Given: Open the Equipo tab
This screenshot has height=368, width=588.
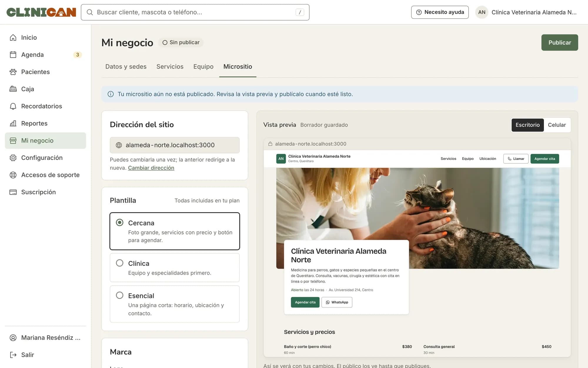Looking at the screenshot, I should click(x=203, y=67).
